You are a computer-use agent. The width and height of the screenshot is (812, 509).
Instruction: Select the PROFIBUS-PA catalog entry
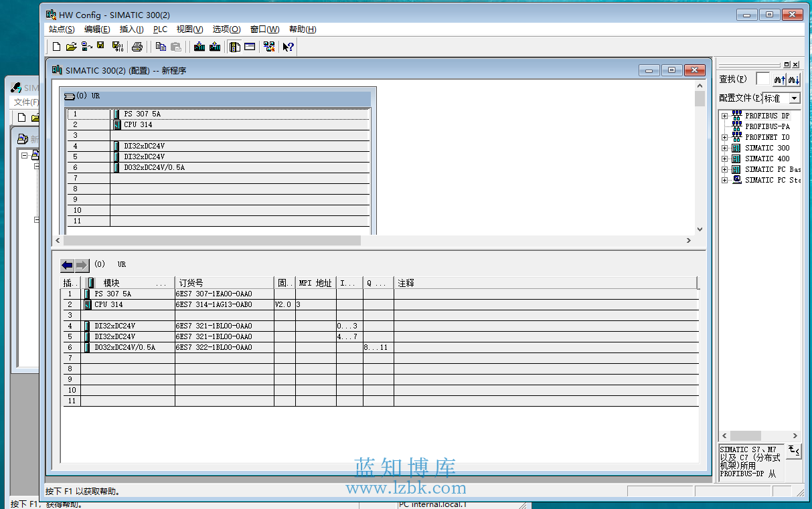767,126
